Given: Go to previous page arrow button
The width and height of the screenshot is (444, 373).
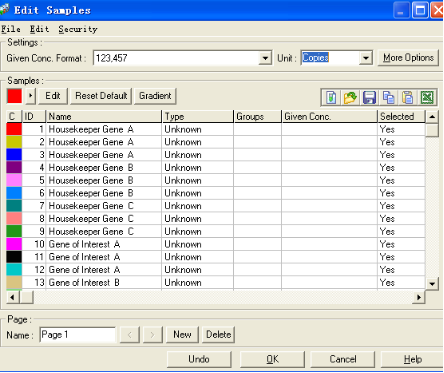Looking at the screenshot, I should tap(130, 335).
